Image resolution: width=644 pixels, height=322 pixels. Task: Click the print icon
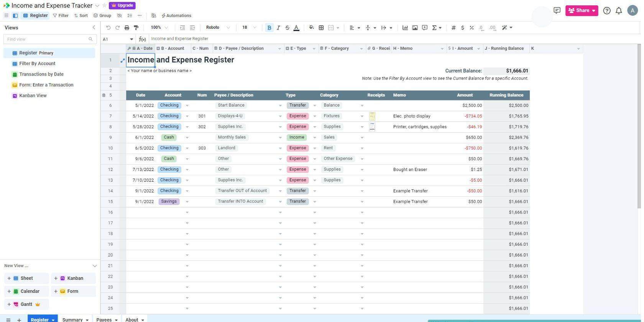pos(127,28)
